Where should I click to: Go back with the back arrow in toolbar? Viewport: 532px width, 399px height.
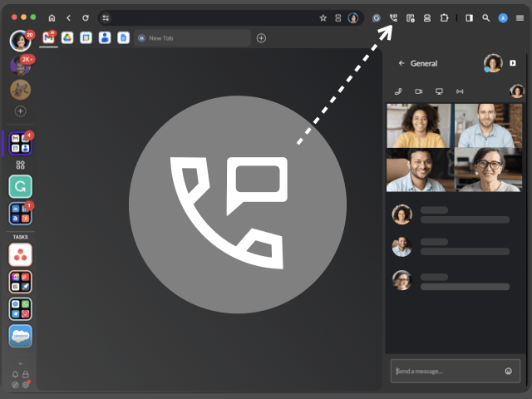(x=68, y=18)
